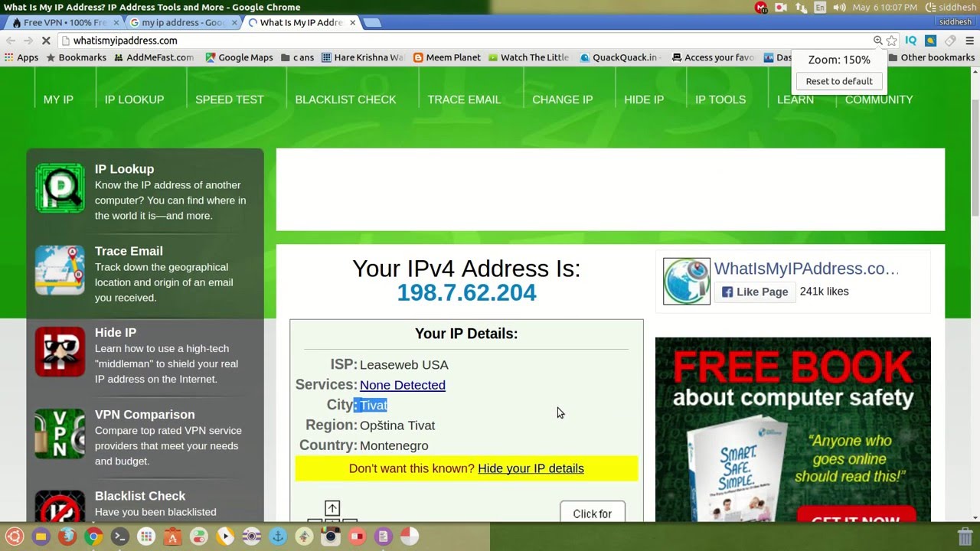Open the anchor icon app in dock
This screenshot has height=551, width=980.
coord(278,536)
